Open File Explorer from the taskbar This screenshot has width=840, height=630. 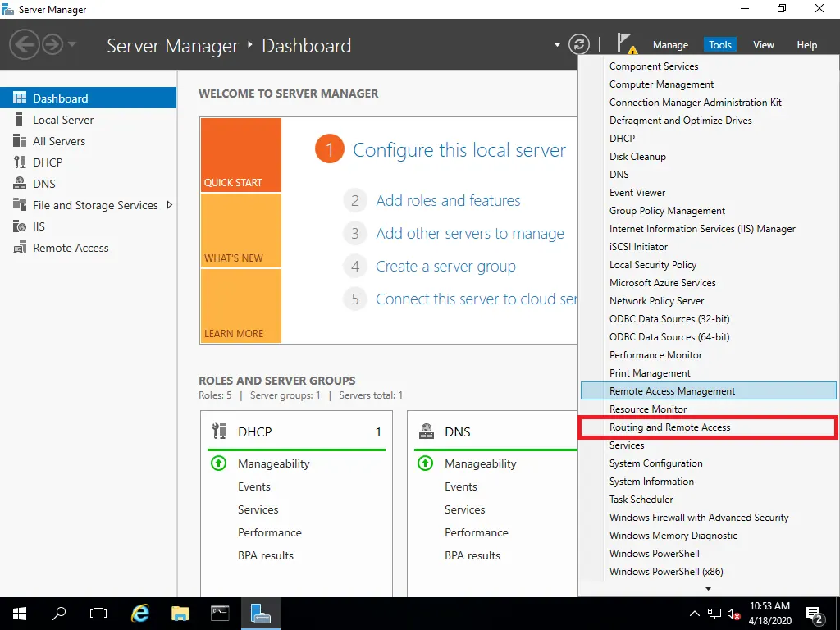(x=180, y=614)
